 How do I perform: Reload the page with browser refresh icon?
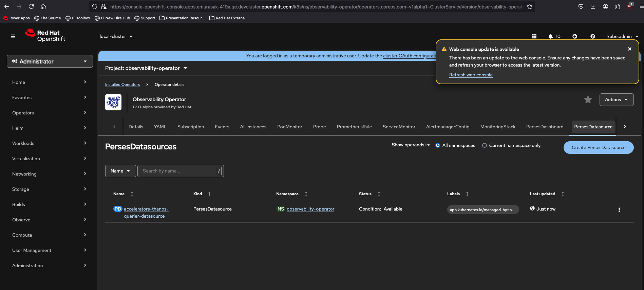pyautogui.click(x=31, y=6)
